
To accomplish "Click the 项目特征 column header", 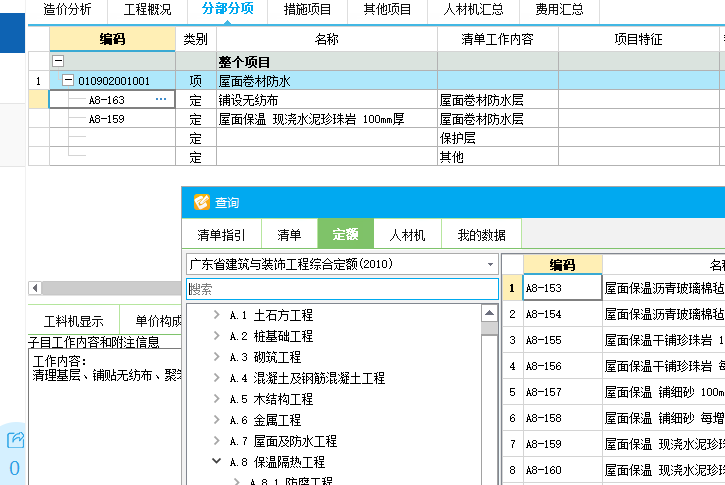I will 639,39.
